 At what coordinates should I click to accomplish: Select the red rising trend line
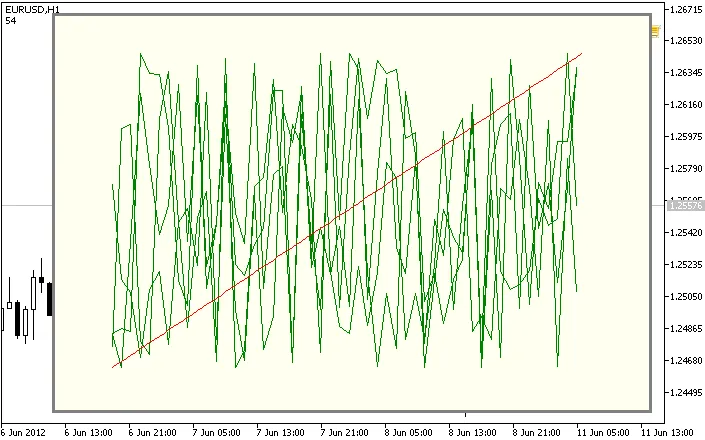point(347,210)
